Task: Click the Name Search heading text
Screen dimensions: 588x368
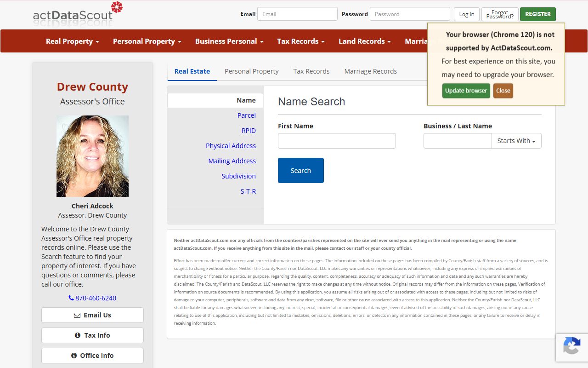Action: tap(311, 102)
